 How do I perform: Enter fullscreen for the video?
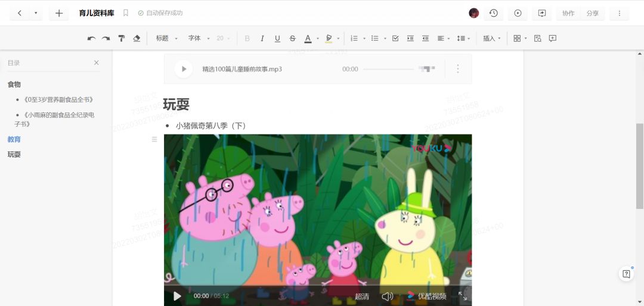(463, 296)
